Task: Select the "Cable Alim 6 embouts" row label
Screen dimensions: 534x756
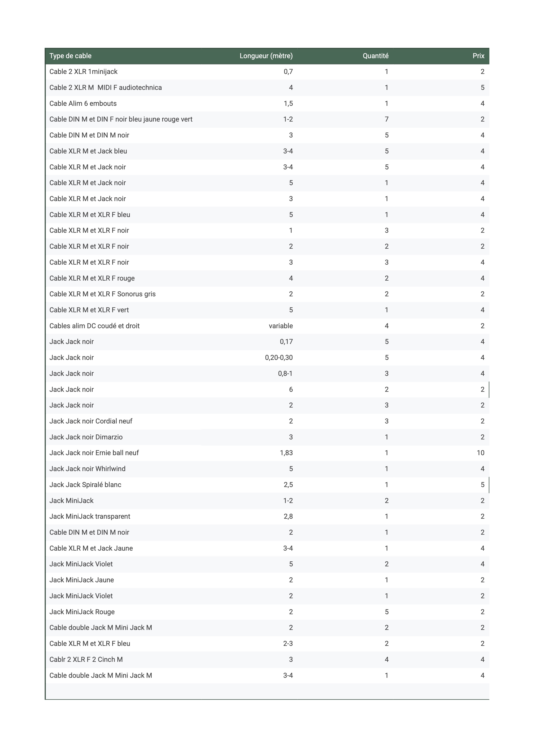Action: click(83, 103)
